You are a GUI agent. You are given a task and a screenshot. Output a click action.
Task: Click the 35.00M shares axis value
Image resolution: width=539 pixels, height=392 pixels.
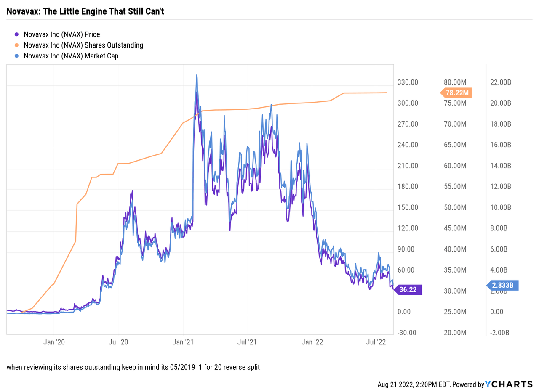click(456, 270)
